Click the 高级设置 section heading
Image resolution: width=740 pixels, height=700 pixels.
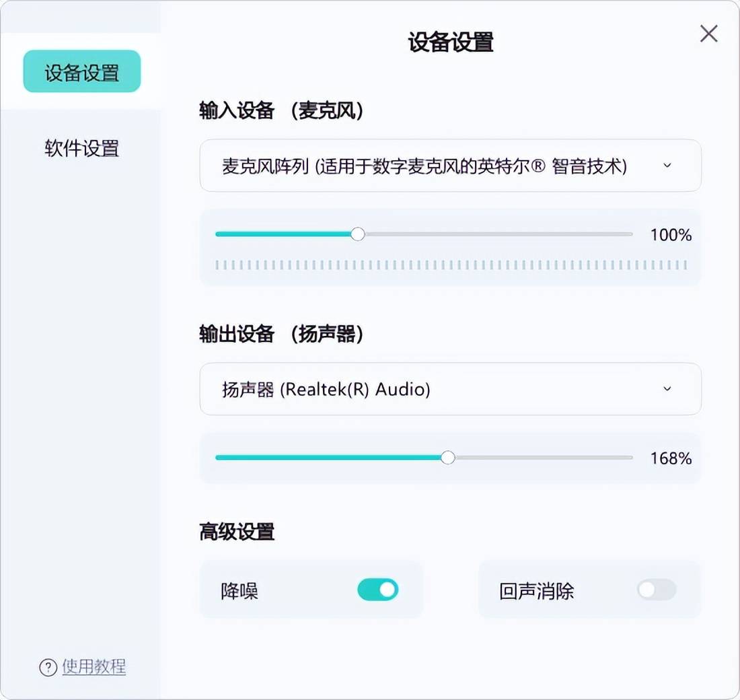(x=237, y=532)
